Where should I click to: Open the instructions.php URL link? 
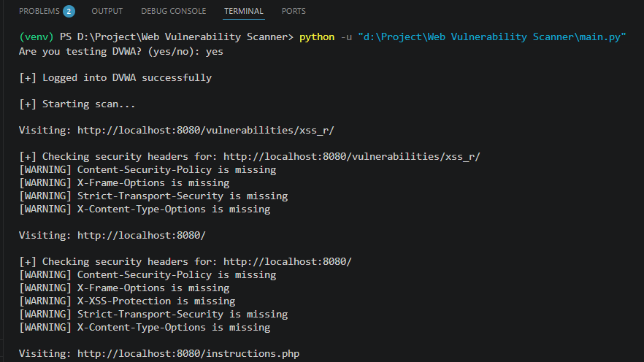188,354
